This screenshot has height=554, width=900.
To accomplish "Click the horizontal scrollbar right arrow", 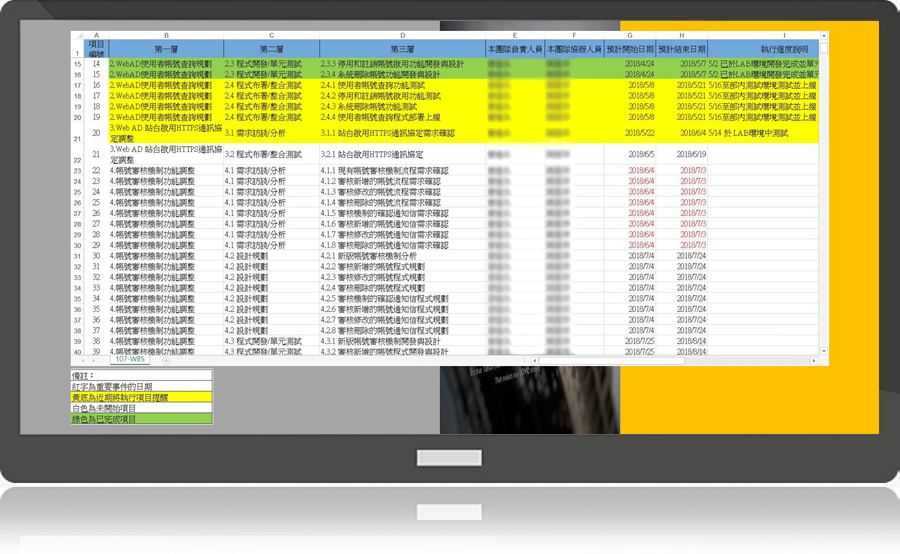I will (814, 359).
